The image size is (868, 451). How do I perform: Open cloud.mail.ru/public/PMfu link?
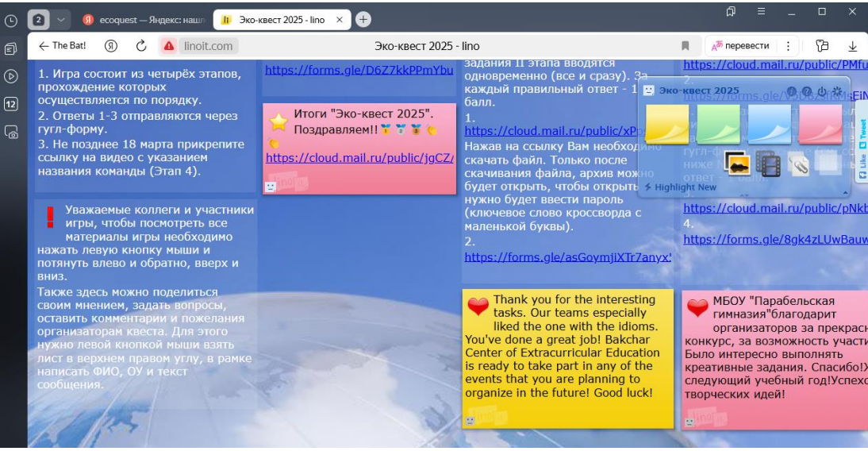click(x=775, y=65)
